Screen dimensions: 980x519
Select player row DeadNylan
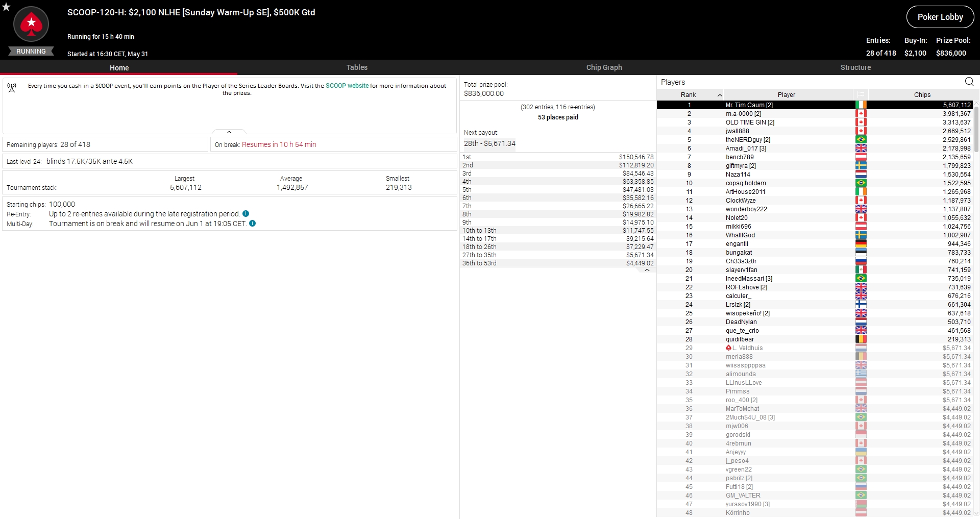(x=815, y=322)
